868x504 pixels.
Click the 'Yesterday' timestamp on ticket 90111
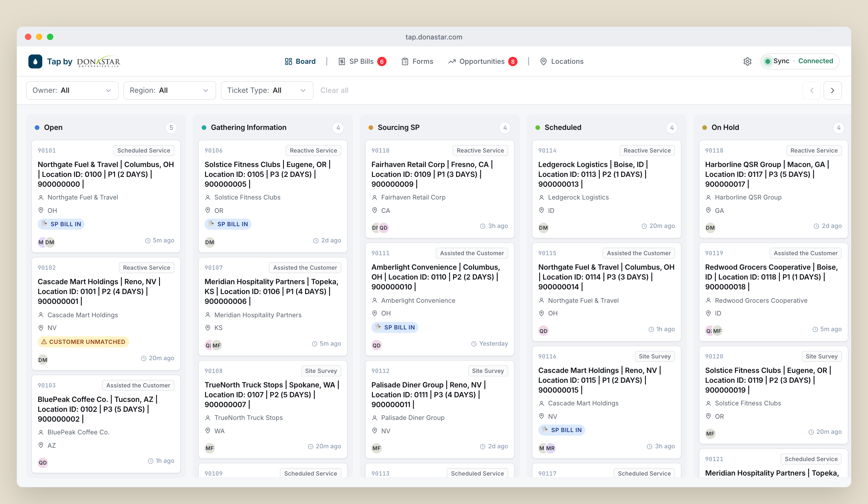pos(489,344)
